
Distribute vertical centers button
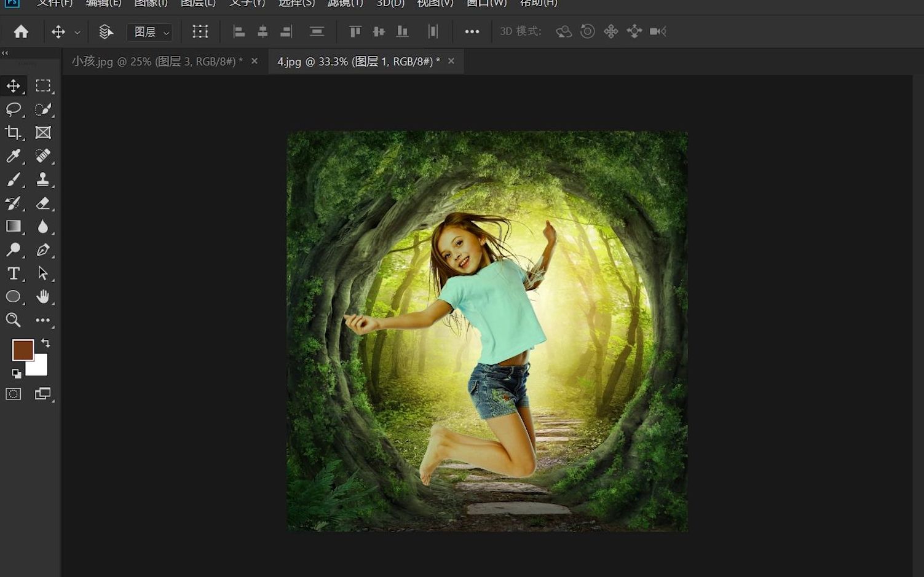317,31
